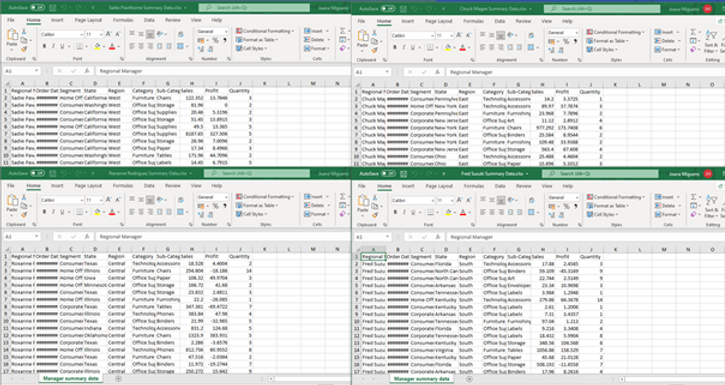Open Formulas tab in the Fred Suzuki window
This screenshot has width=725, height=385.
click(x=474, y=186)
